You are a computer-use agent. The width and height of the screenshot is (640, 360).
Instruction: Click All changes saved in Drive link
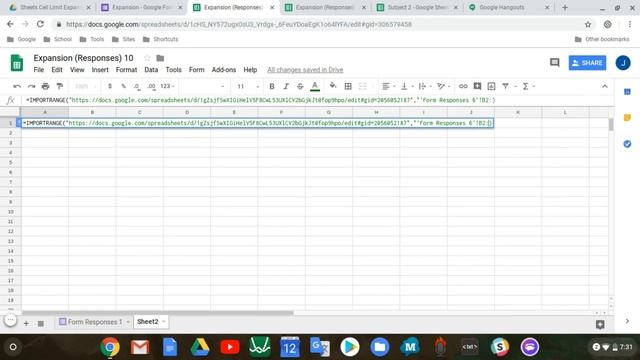coord(305,70)
